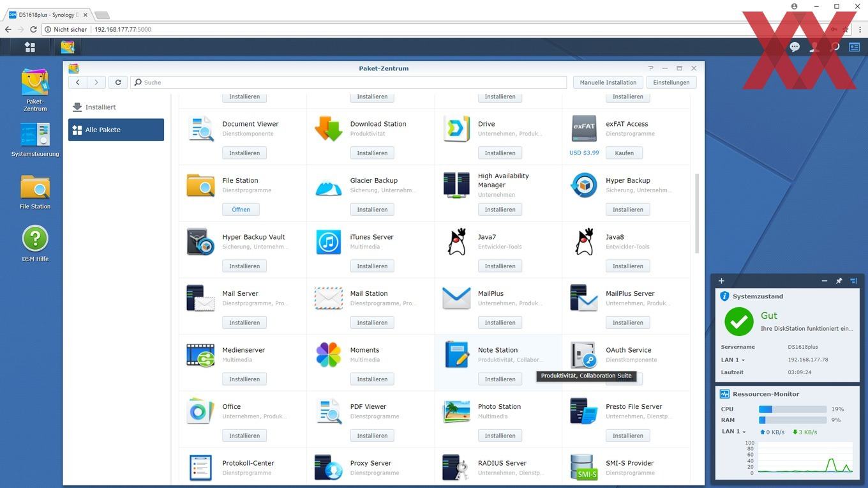Expand the LAN 1 dropdown in Ressourcen-Monitor
This screenshot has height=488, width=868.
(734, 431)
